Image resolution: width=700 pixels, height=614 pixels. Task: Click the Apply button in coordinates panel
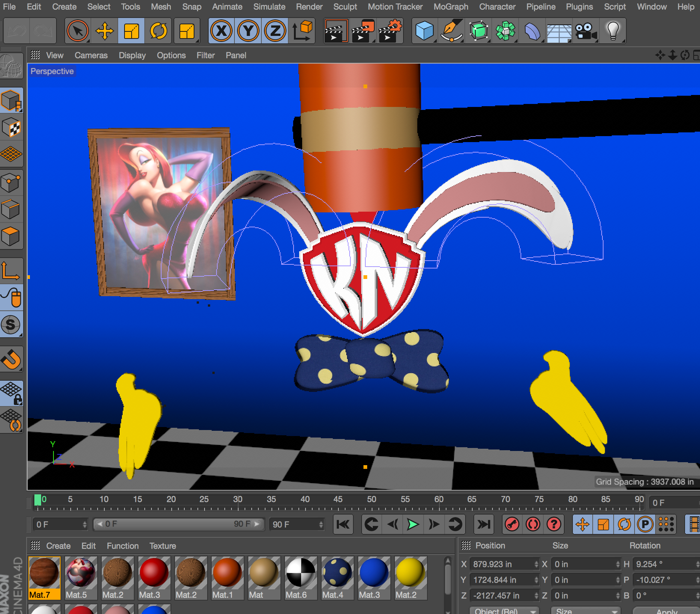pos(667,611)
